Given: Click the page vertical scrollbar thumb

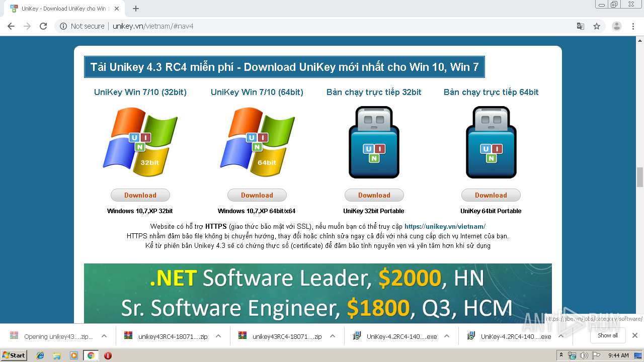Looking at the screenshot, I should tap(640, 177).
